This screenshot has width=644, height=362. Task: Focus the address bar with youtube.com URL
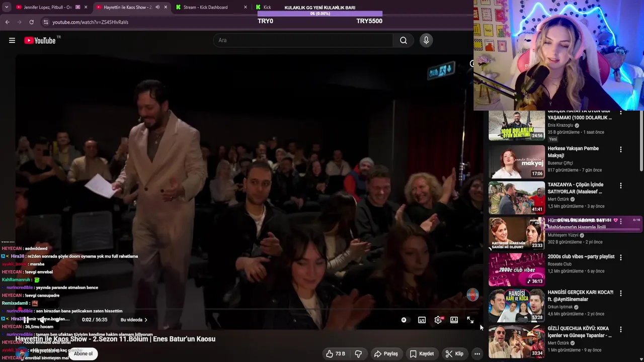[151, 22]
